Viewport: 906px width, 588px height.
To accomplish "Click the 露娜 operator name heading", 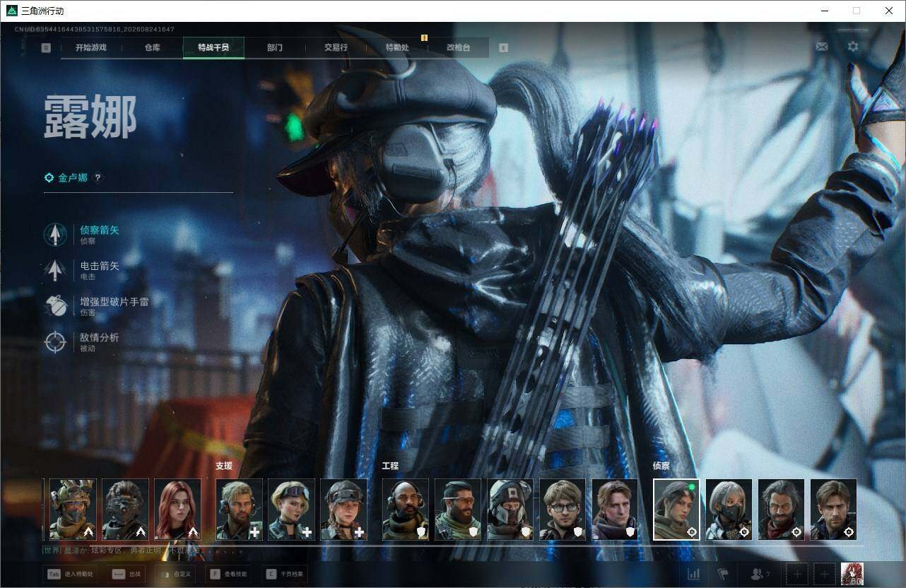I will [90, 118].
